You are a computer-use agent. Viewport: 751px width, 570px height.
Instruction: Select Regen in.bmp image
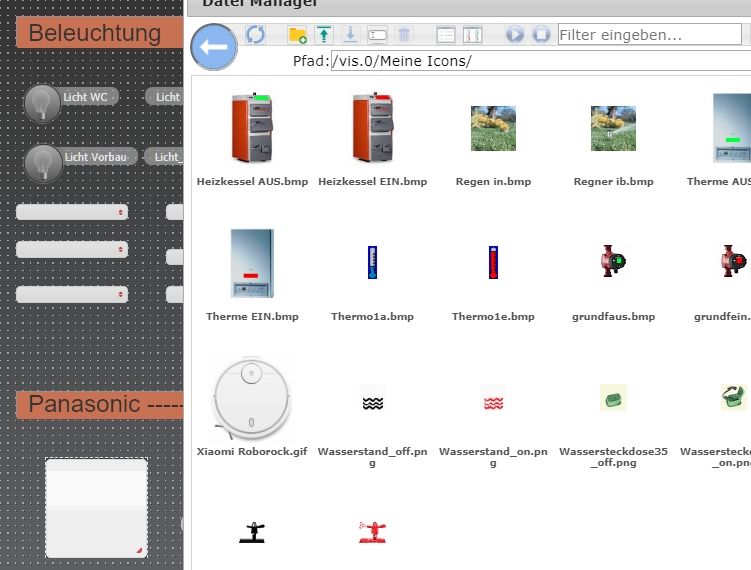493,128
